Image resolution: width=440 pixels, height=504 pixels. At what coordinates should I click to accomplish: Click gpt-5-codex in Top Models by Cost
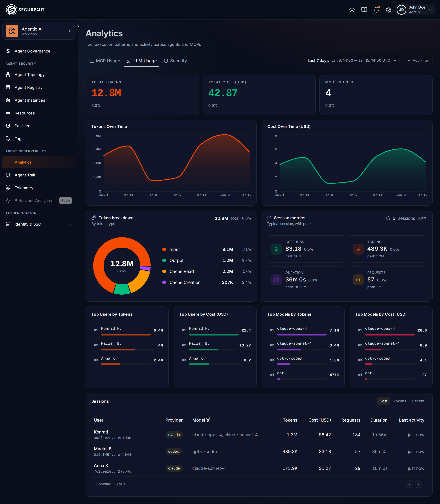coord(378,359)
